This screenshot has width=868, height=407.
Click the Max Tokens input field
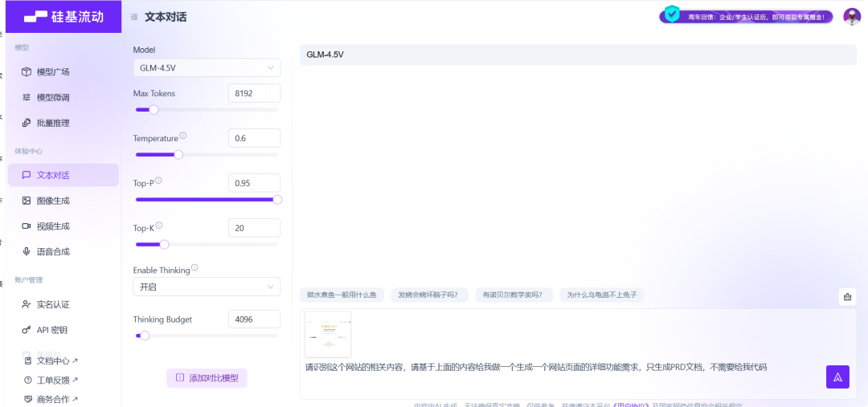point(254,93)
